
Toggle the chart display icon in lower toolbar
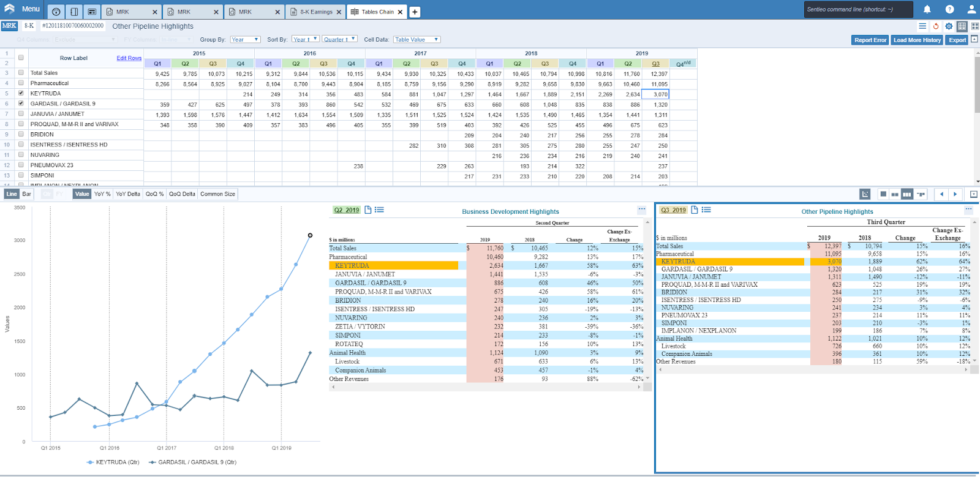point(865,194)
